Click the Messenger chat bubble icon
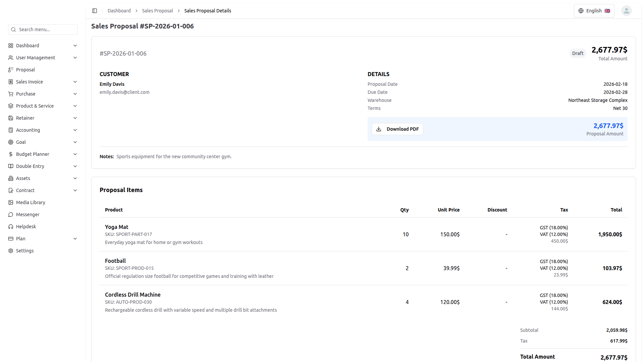This screenshot has width=644, height=362. click(11, 215)
